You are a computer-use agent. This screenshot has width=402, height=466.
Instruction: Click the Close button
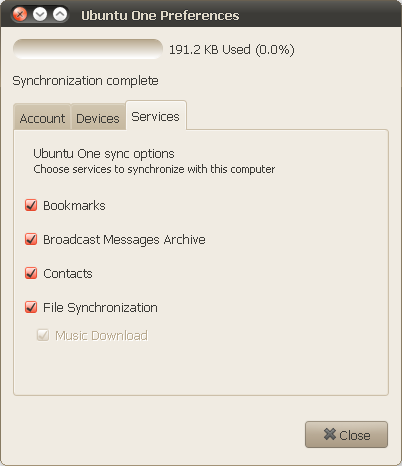[x=346, y=434]
